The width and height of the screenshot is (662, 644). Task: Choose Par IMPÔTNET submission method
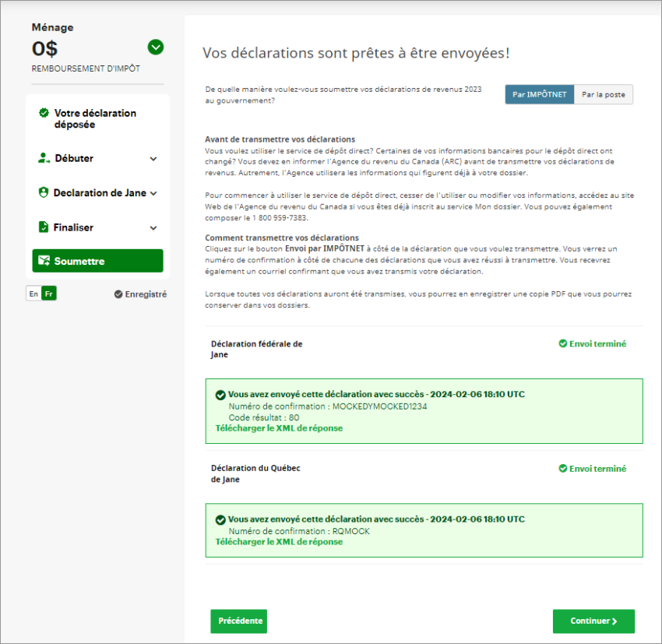(539, 94)
